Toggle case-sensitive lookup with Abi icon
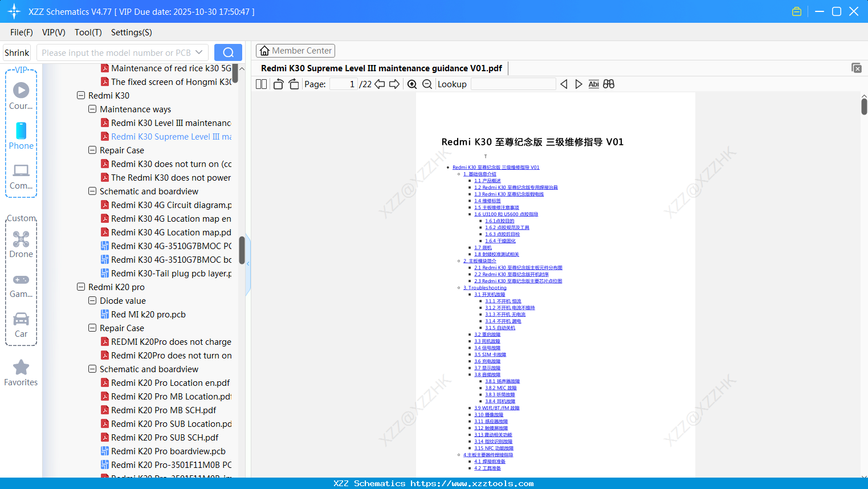868x489 pixels. pos(593,84)
